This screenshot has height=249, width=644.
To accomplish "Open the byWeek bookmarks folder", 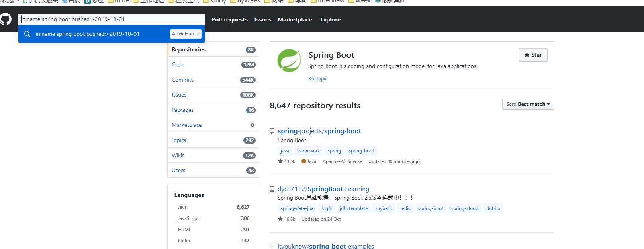I will pyautogui.click(x=246, y=2).
